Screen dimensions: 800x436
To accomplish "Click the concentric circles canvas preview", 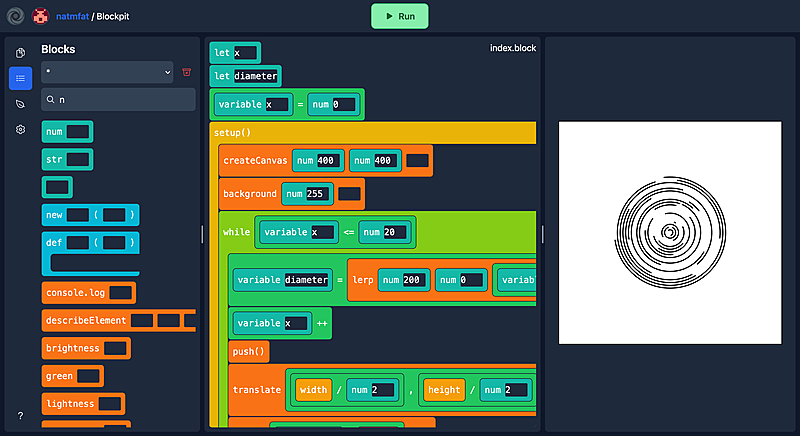I will tap(668, 233).
